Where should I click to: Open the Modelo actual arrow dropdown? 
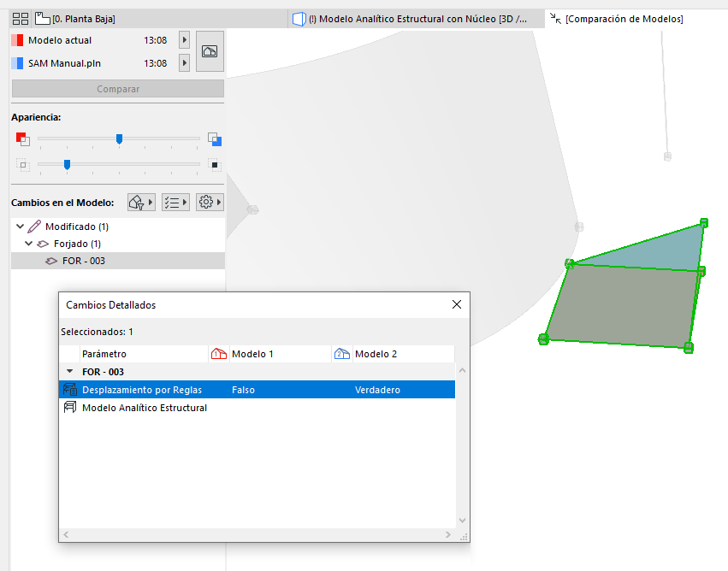click(184, 40)
